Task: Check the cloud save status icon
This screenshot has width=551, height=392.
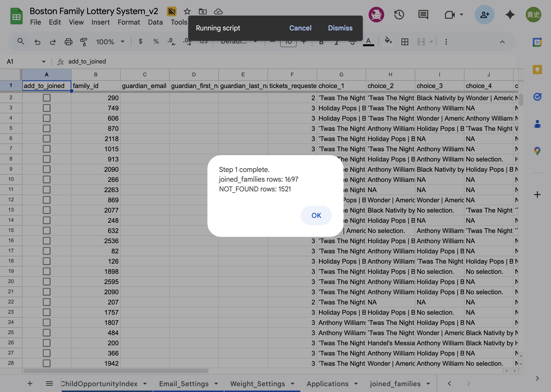Action: [x=218, y=11]
